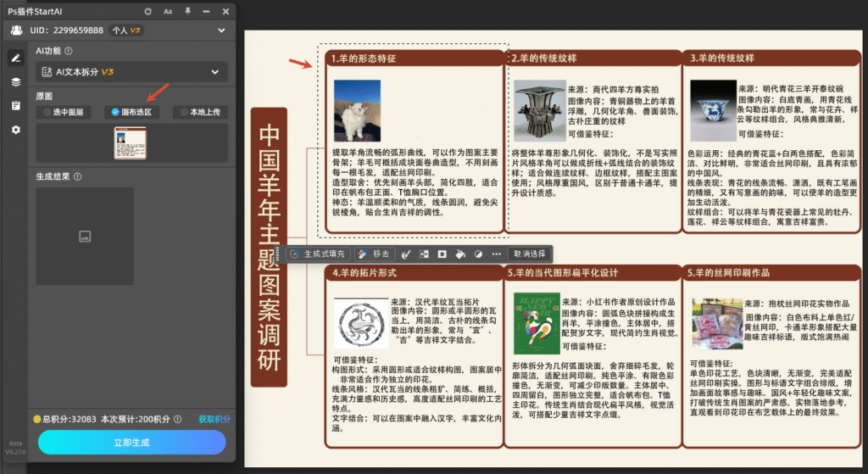Click the 4.羊的拓片形式 heading
This screenshot has width=868, height=474.
tap(364, 272)
